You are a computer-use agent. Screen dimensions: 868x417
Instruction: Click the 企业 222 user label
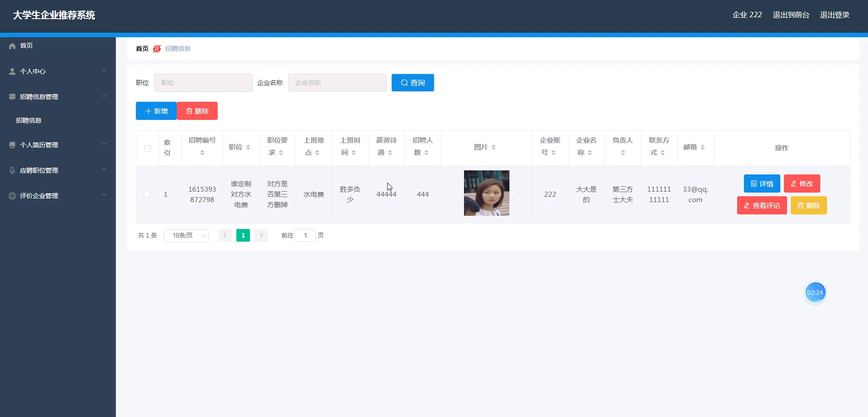point(747,15)
